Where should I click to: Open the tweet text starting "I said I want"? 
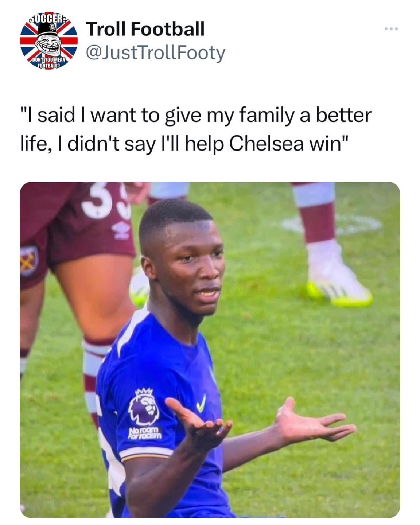coord(195,129)
